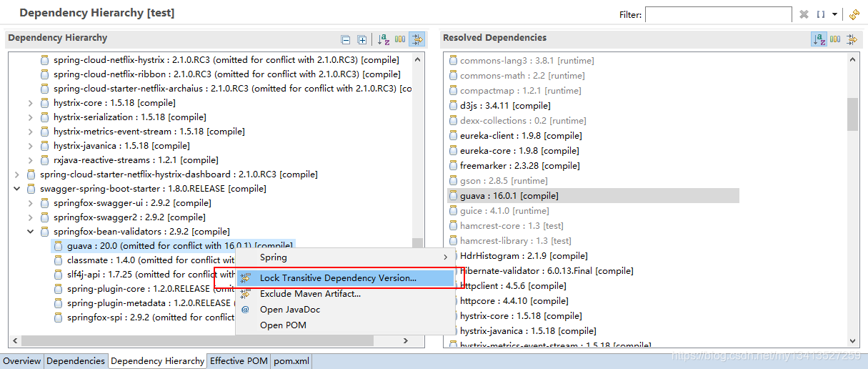Click jar icon beside classmate : 1.4.0
This screenshot has height=369, width=868.
(x=59, y=260)
